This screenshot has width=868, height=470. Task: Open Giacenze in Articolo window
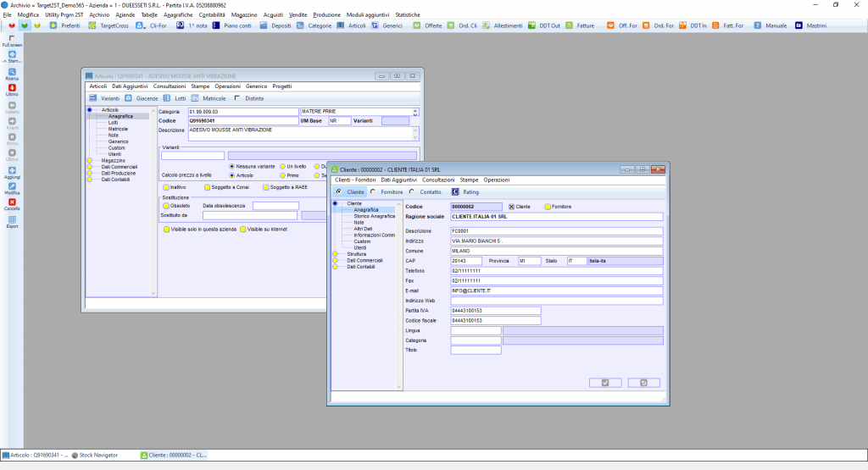pos(142,98)
